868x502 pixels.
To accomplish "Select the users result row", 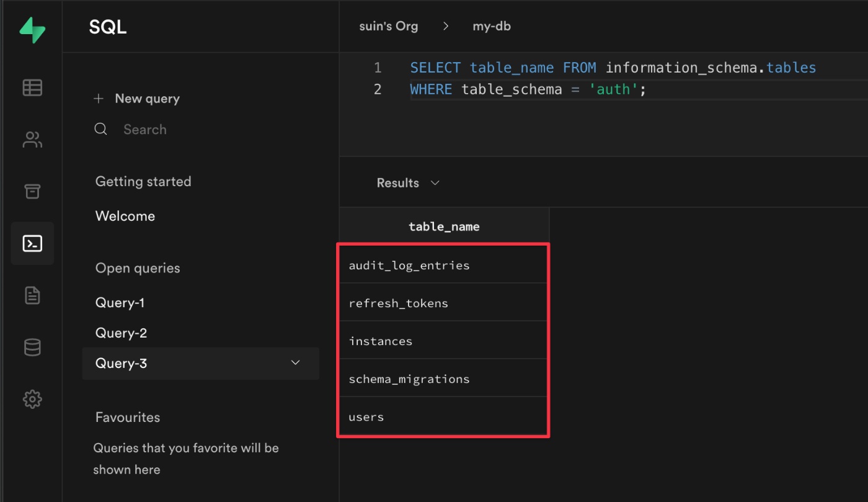I will tap(443, 416).
